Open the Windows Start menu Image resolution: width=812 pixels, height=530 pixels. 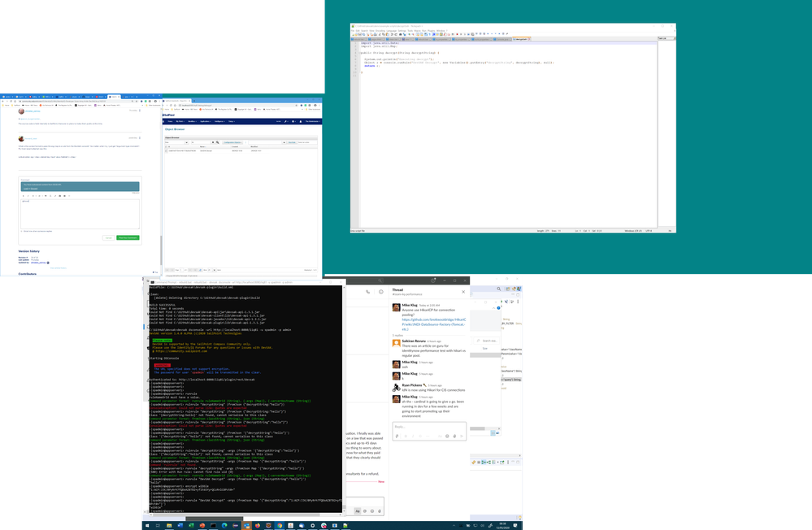(149, 525)
